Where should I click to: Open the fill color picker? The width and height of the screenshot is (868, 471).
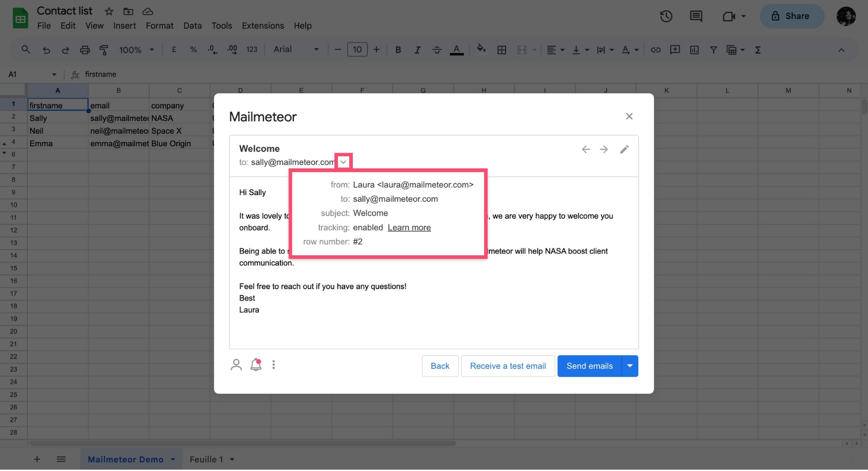point(481,49)
